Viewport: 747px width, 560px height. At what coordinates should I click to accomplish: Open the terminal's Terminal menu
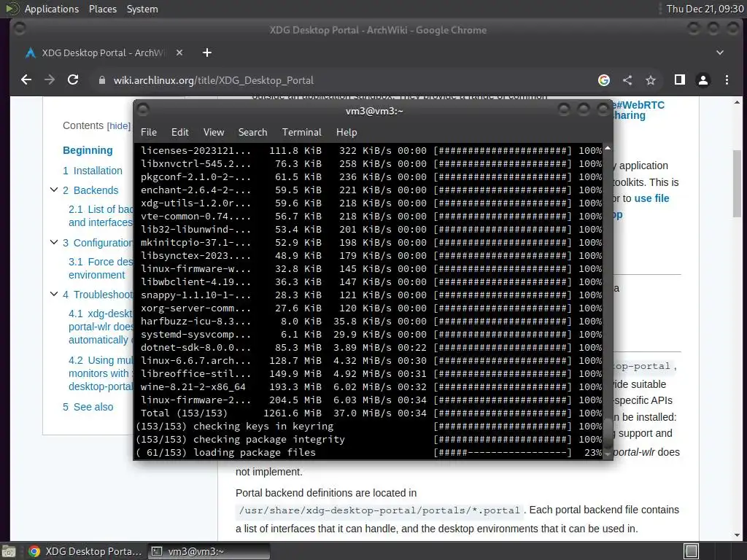pos(301,133)
